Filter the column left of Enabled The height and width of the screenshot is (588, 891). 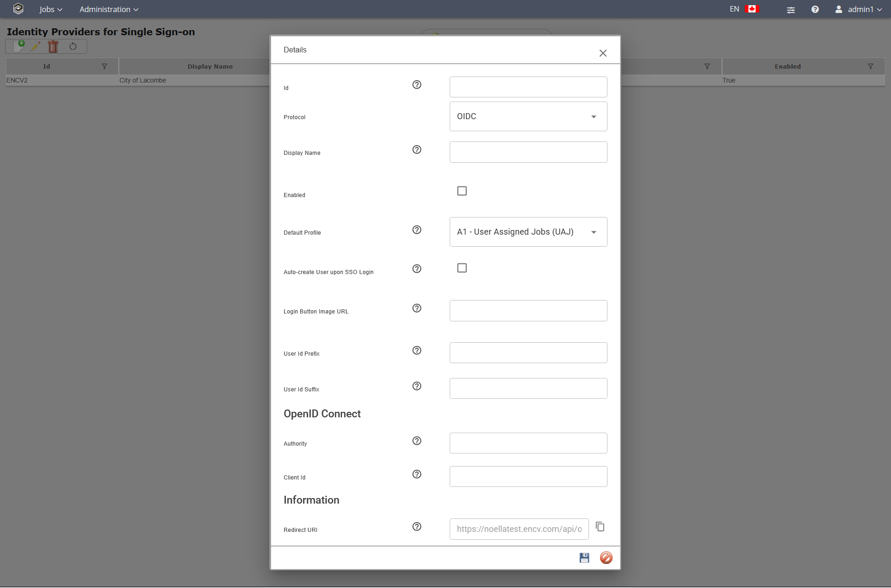pyautogui.click(x=707, y=66)
